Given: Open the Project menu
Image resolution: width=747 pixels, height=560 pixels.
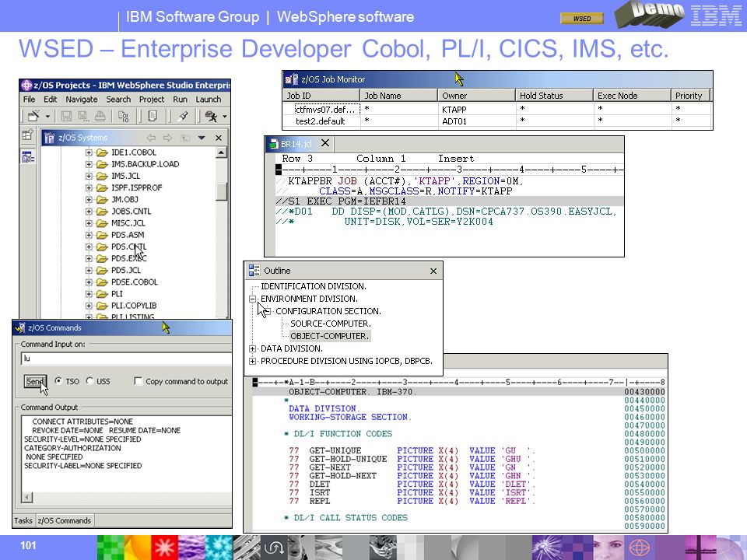Looking at the screenshot, I should click(152, 99).
